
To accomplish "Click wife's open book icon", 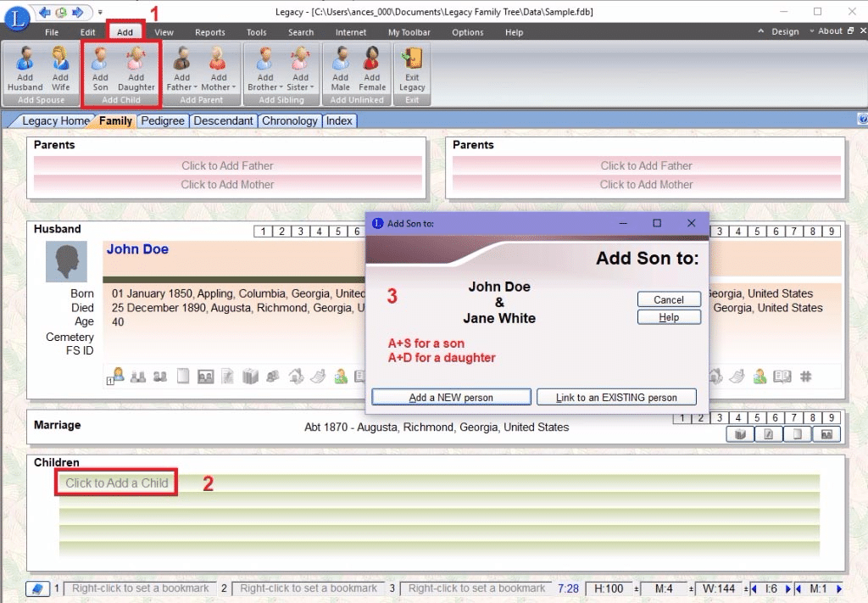I will pyautogui.click(x=782, y=377).
